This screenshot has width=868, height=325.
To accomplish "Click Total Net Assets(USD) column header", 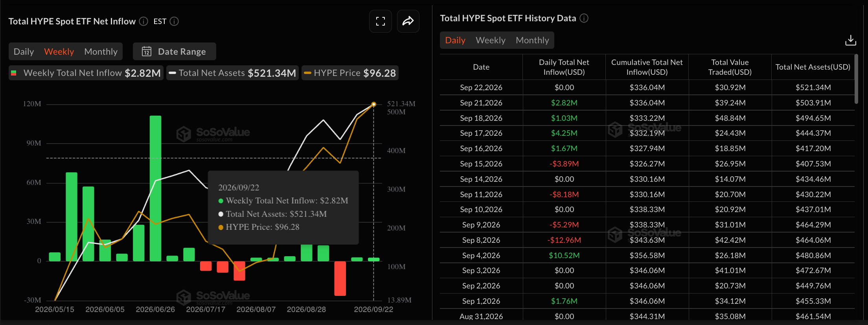I will point(813,67).
